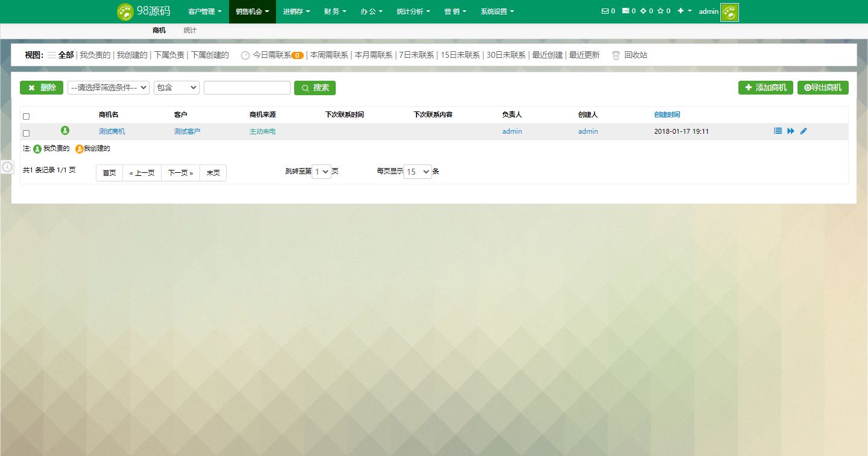Click the star favorites icon in header
This screenshot has width=868, height=456.
(x=661, y=11)
